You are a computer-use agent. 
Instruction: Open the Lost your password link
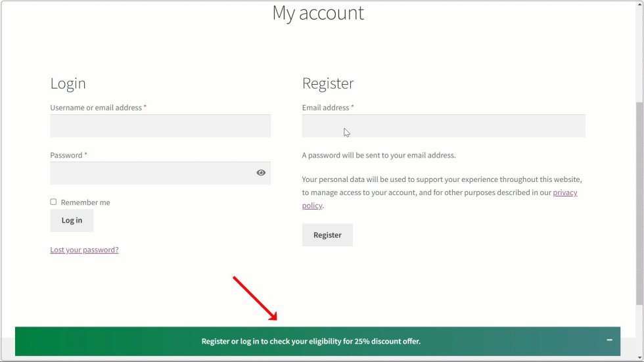84,250
